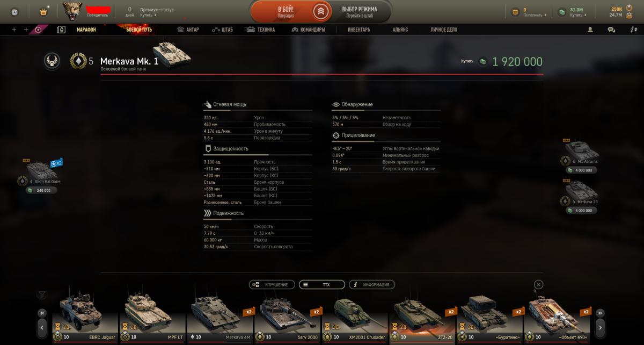The image size is (644, 345).
Task: Click the second plus icon in menu bar
Action: 26,30
